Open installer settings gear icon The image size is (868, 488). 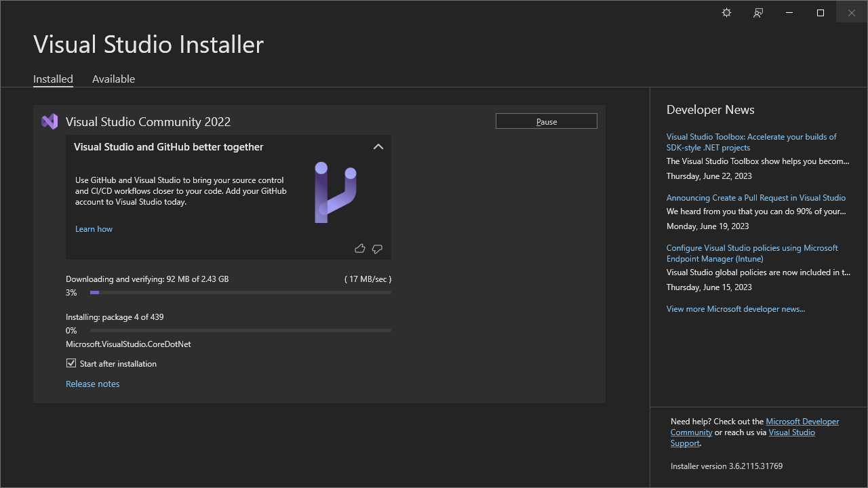[x=727, y=13]
